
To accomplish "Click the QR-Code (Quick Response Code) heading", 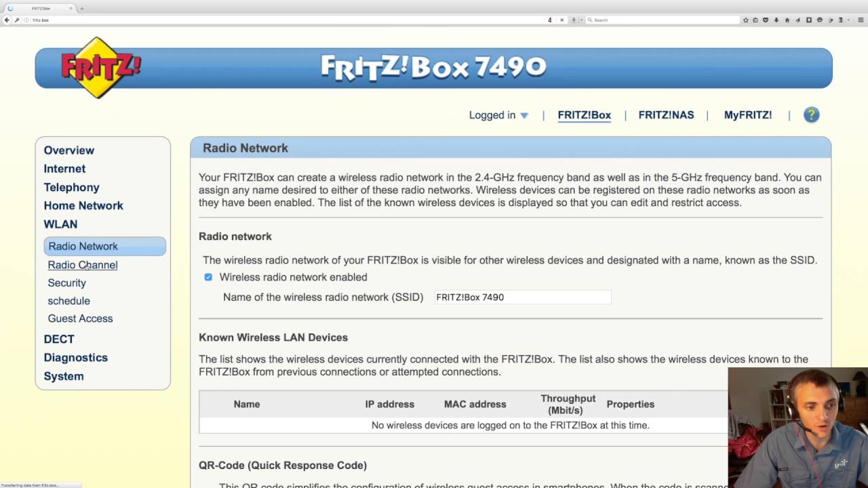I will point(283,466).
